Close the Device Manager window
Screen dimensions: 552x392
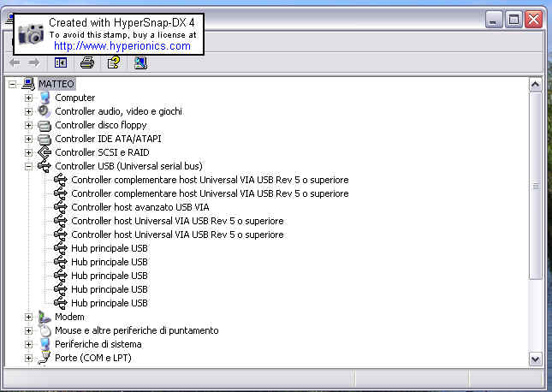[533, 20]
